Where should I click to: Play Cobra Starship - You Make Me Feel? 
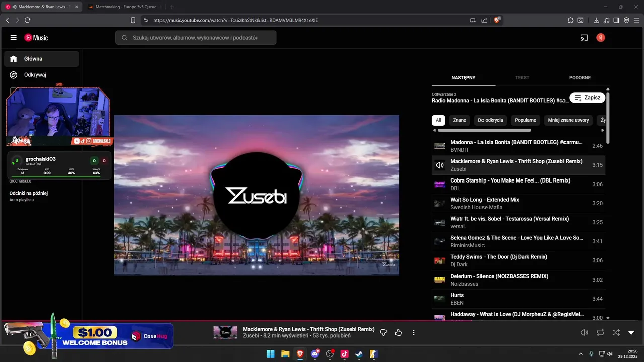(518, 184)
